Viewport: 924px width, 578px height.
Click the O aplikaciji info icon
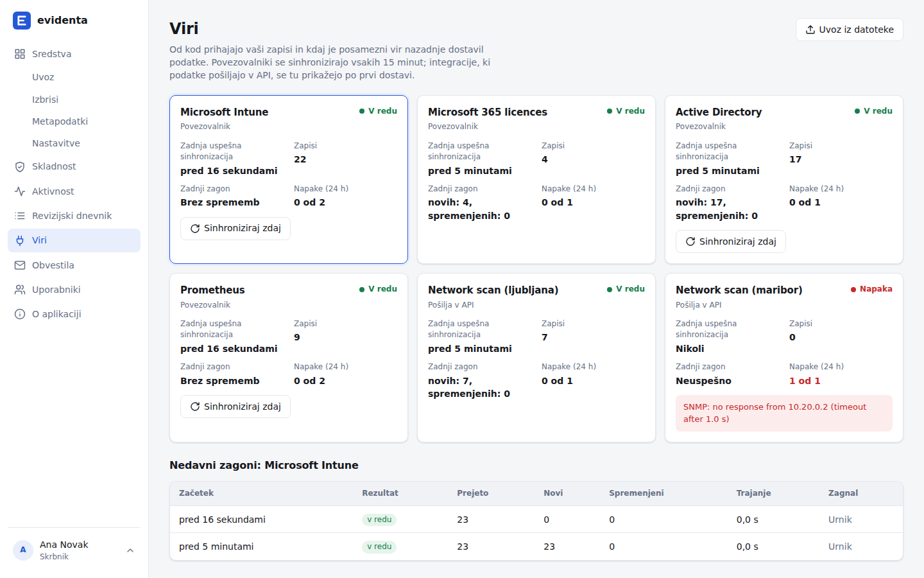(x=20, y=314)
